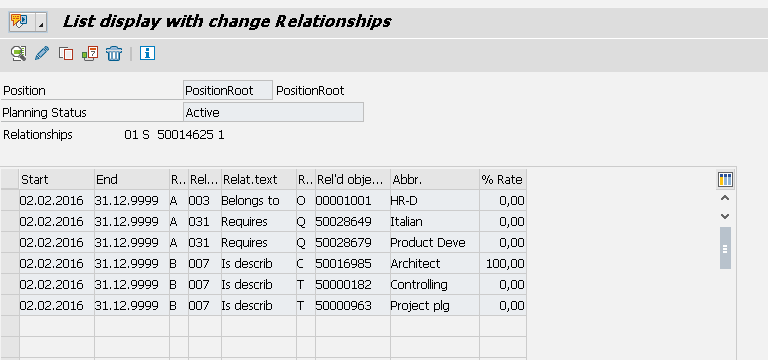Click the Display (magnifier) toolbar icon
Viewport: 768px width, 360px height.
coord(18,53)
